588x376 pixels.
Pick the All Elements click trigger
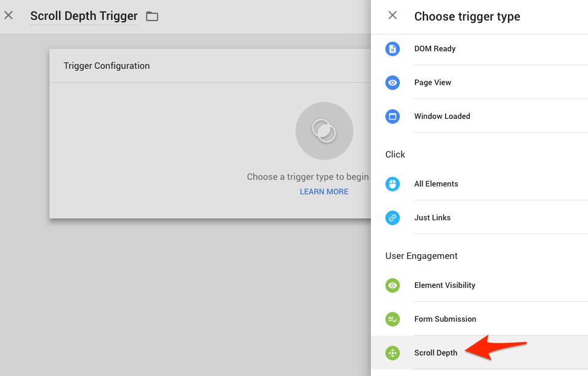479,184
